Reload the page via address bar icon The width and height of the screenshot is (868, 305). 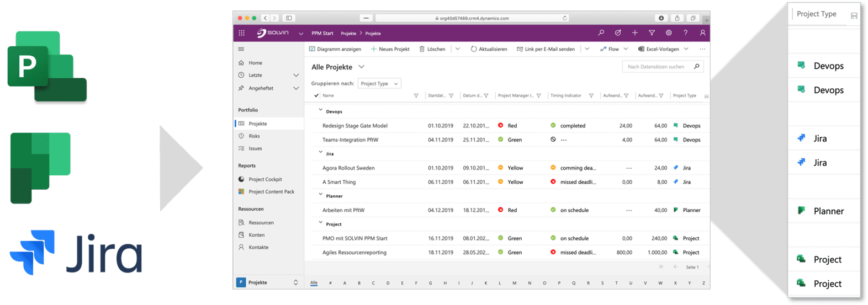click(x=564, y=18)
